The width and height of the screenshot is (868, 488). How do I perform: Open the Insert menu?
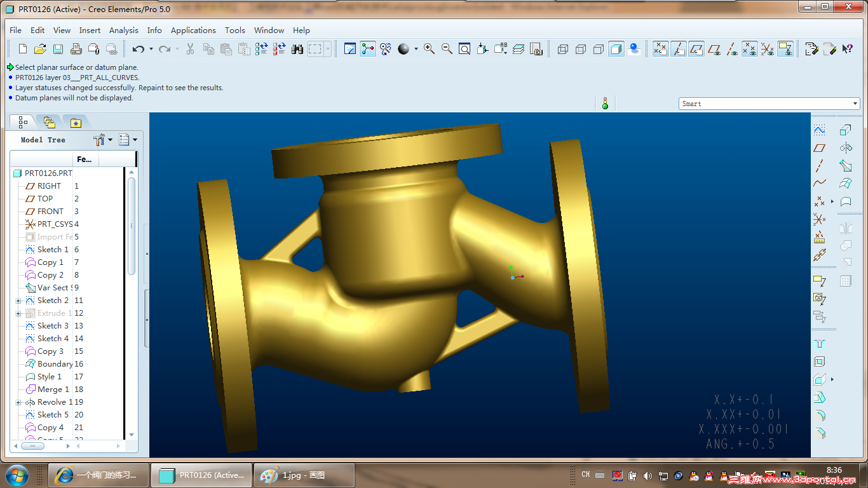(x=90, y=30)
